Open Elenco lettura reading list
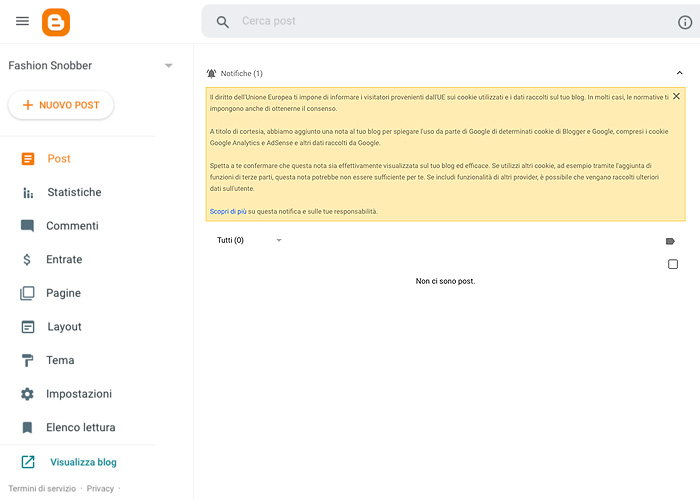This screenshot has width=700, height=500. (x=80, y=428)
